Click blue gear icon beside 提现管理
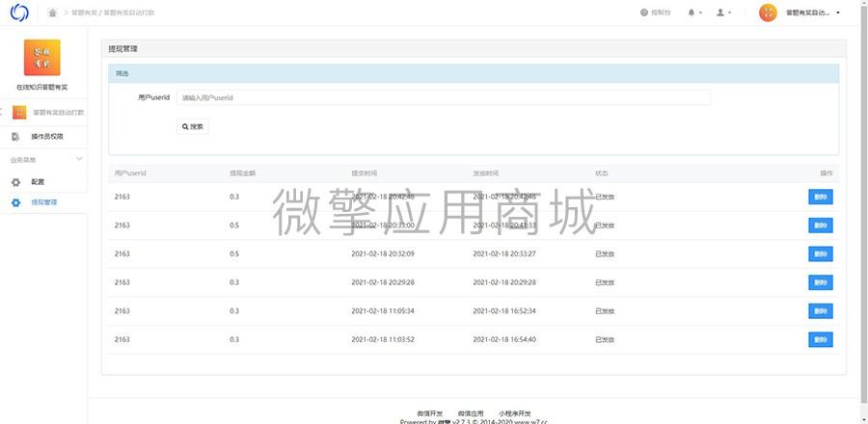The width and height of the screenshot is (868, 424). point(15,203)
